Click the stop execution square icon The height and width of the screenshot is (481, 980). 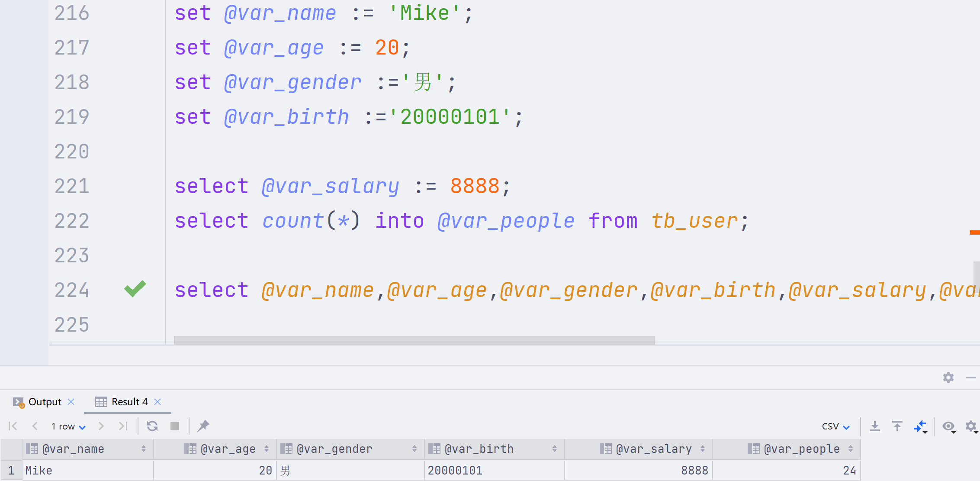[175, 426]
